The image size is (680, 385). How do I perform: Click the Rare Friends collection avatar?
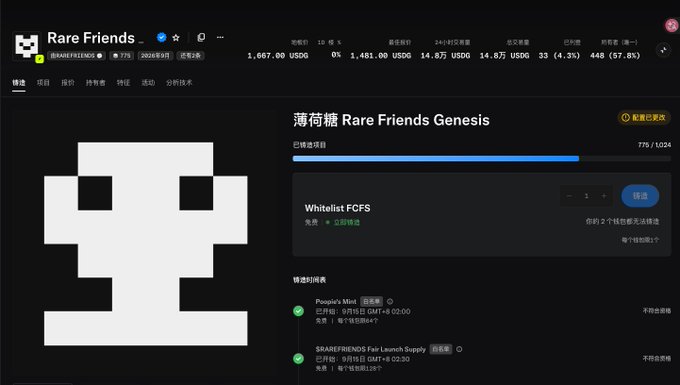click(27, 45)
